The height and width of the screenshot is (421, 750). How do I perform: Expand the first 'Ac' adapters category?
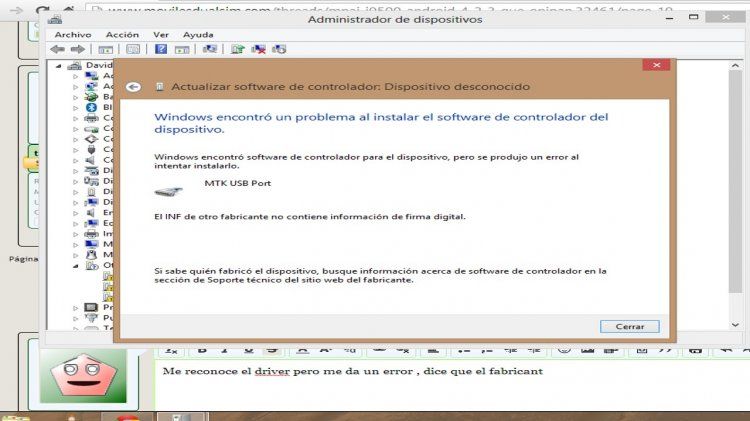pos(76,76)
